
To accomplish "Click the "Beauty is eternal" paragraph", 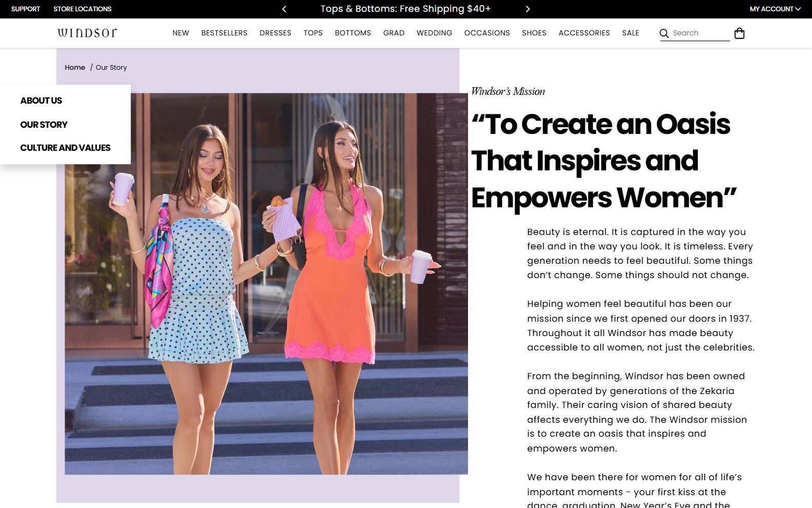I will (640, 253).
